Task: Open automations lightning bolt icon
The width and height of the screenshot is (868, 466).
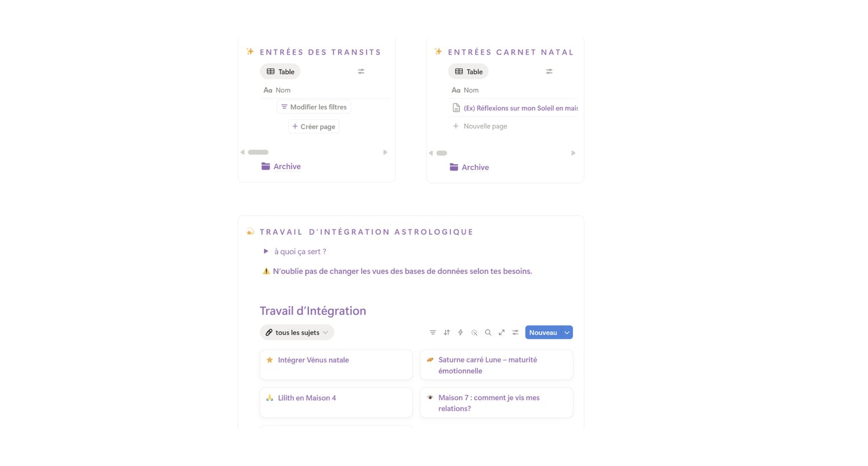Action: click(x=461, y=332)
